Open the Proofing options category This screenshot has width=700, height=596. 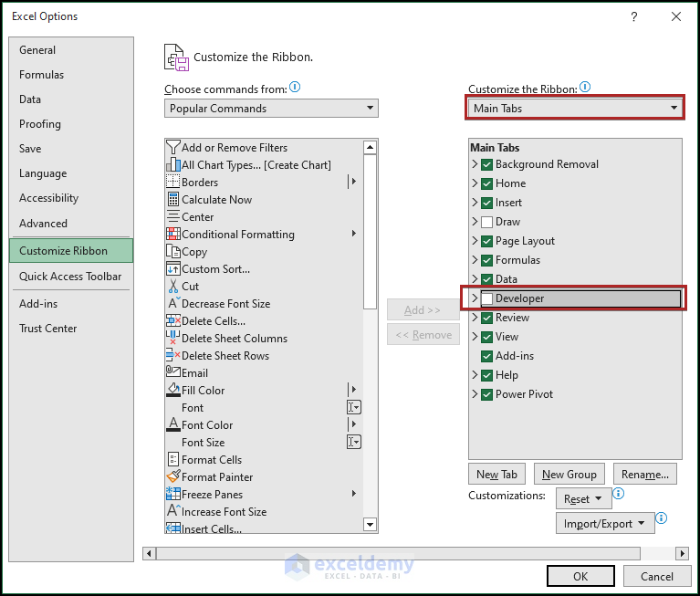(71, 123)
